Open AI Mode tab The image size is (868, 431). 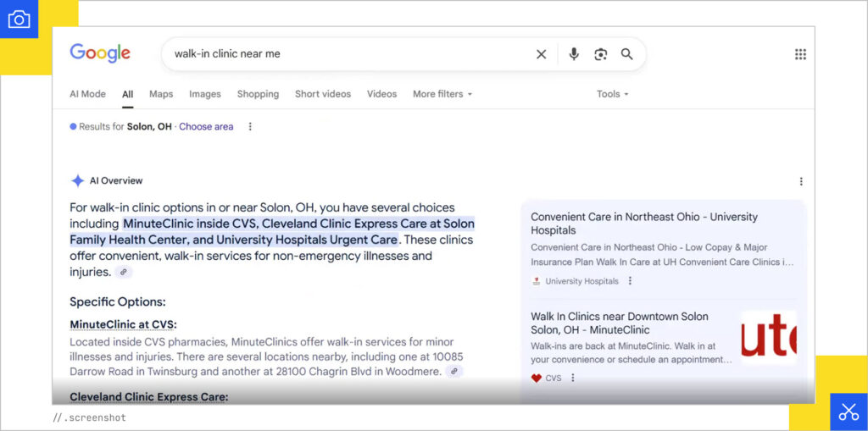87,94
